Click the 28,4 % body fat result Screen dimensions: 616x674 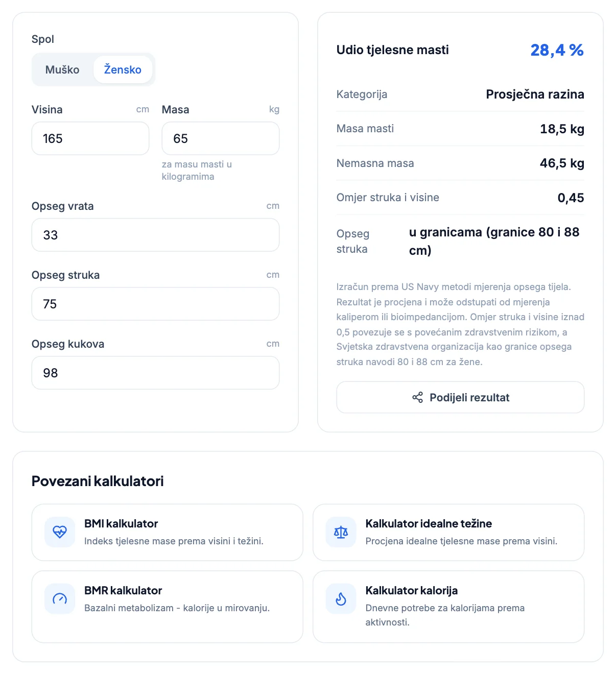tap(557, 50)
